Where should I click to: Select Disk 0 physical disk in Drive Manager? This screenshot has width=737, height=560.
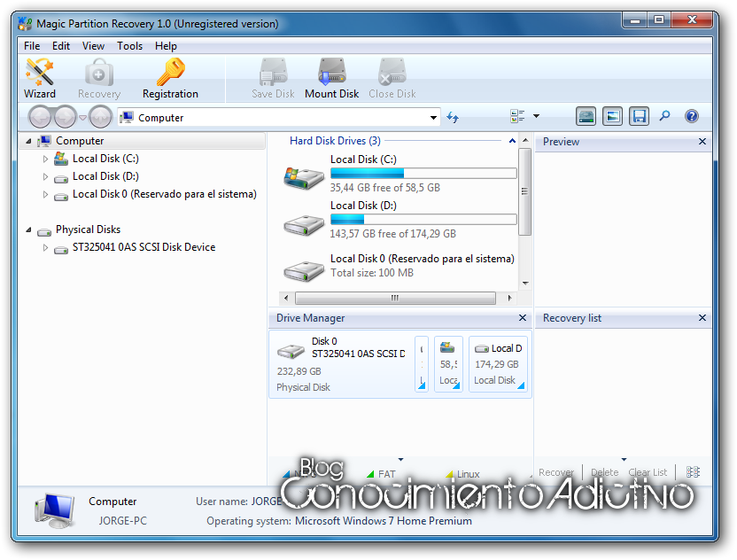coord(341,364)
